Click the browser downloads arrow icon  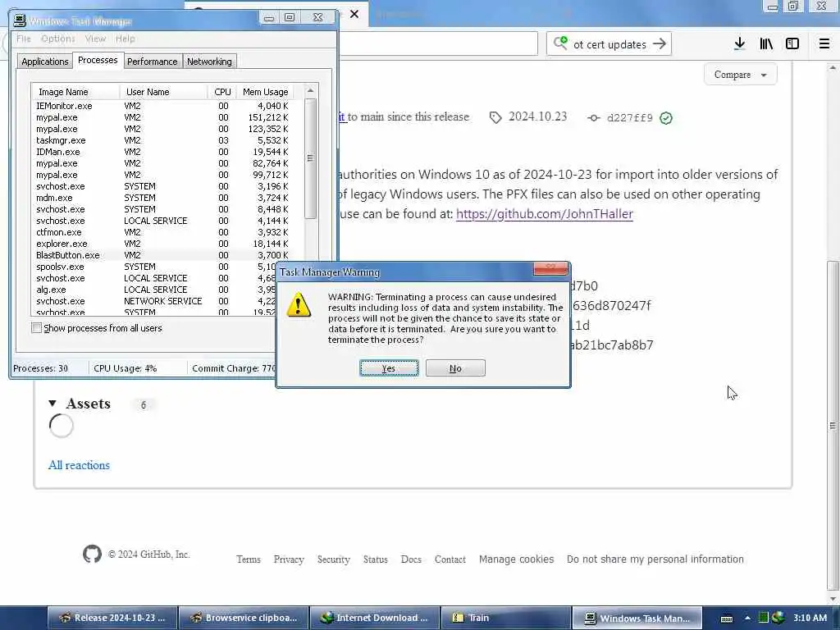tap(739, 44)
